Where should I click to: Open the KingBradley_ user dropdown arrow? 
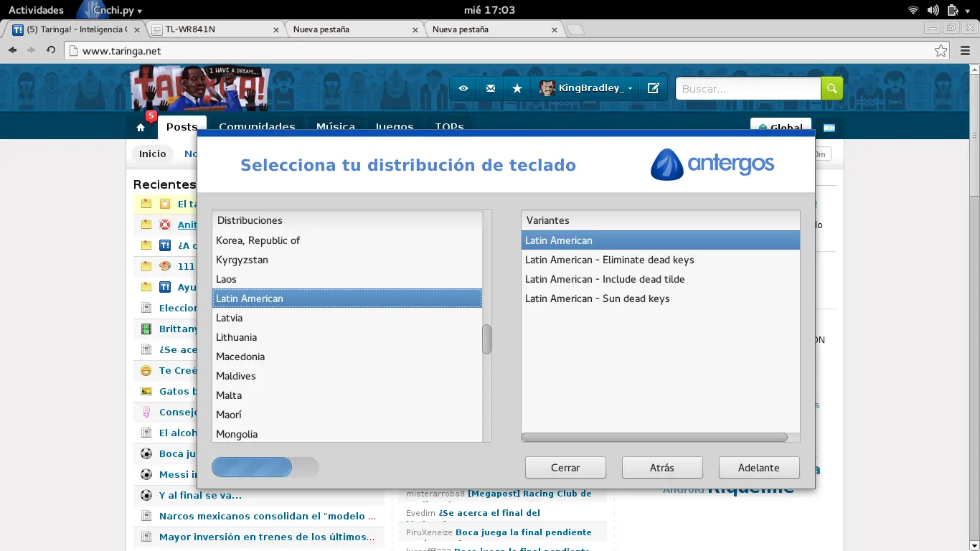pyautogui.click(x=630, y=88)
